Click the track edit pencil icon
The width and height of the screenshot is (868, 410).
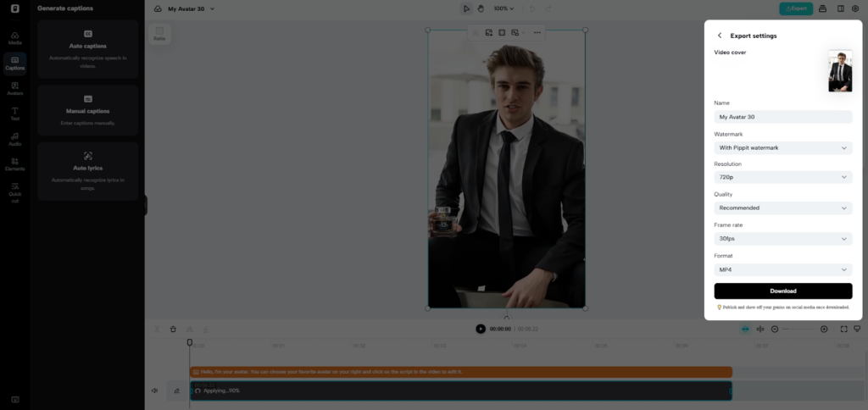point(176,391)
